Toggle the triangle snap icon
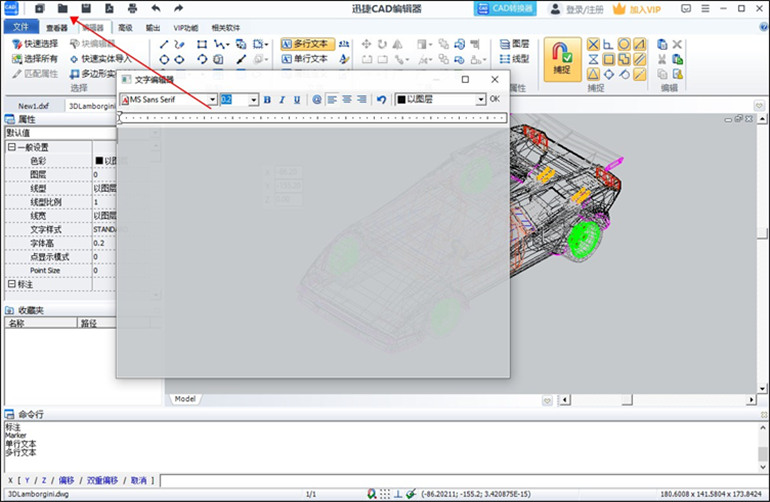This screenshot has width=770, height=502. click(593, 74)
